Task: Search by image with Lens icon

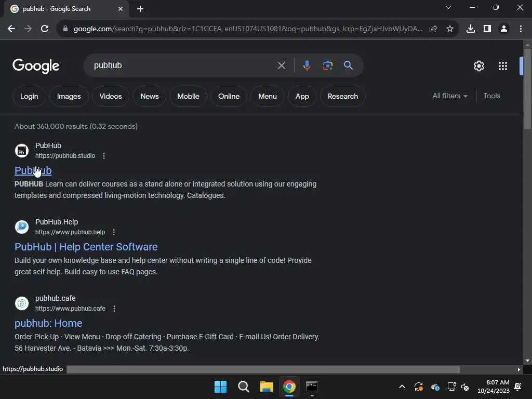Action: [328, 65]
